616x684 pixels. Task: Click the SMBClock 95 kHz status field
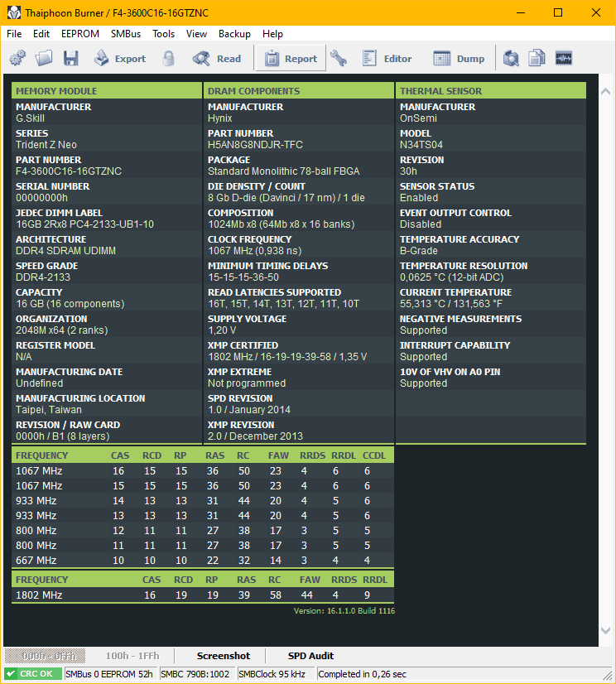275,674
